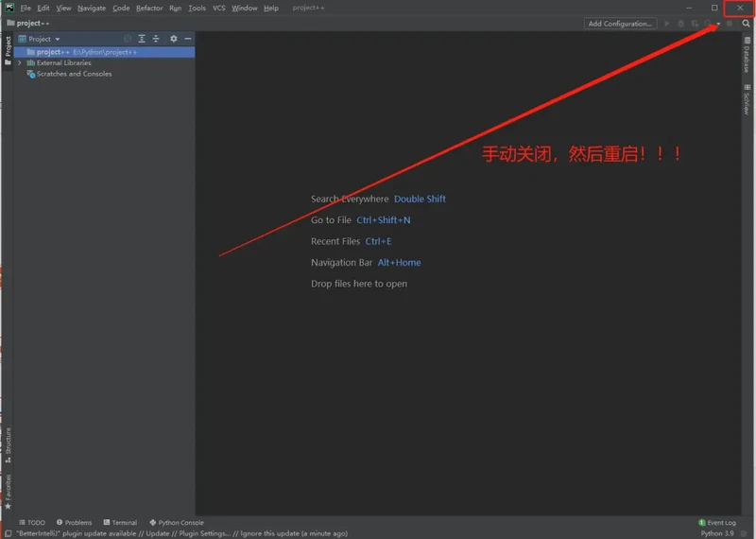Image resolution: width=756 pixels, height=539 pixels.
Task: Open the Python Console tab
Action: [x=177, y=522]
